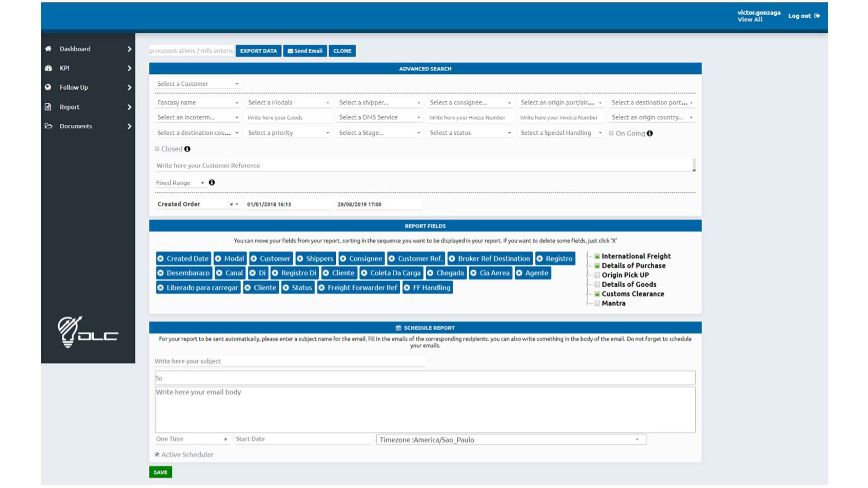The image size is (868, 488).
Task: Open the Select a Modals dropdown
Action: pos(289,103)
